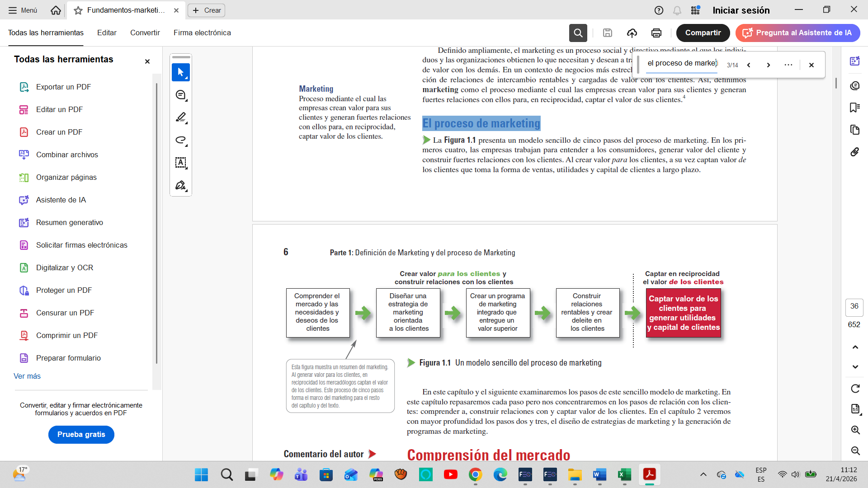Go to previous page arrow

[855, 347]
